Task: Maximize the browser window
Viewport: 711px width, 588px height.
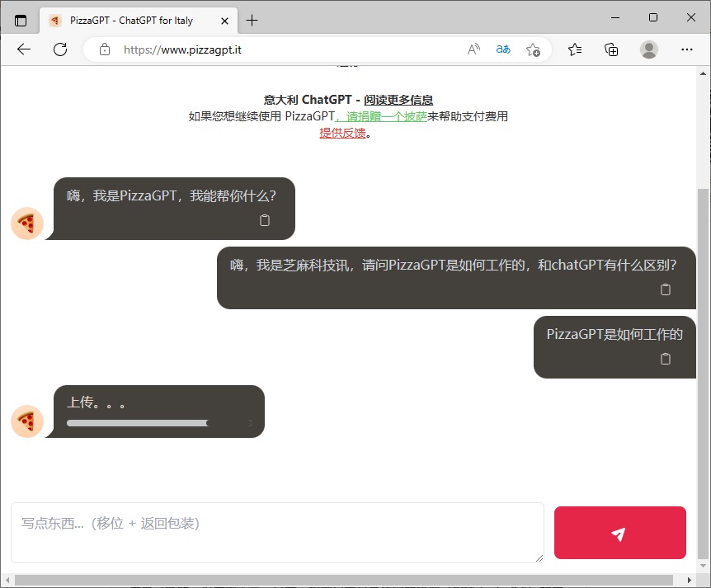Action: tap(653, 17)
